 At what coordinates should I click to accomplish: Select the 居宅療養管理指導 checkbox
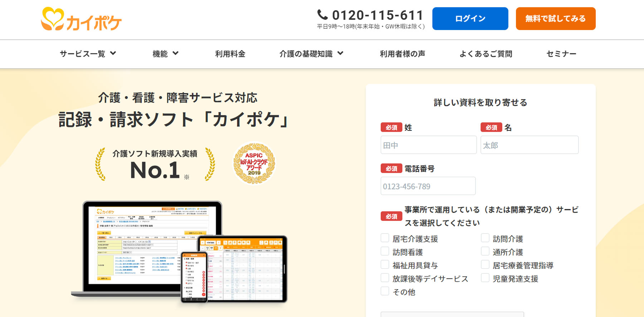click(485, 264)
